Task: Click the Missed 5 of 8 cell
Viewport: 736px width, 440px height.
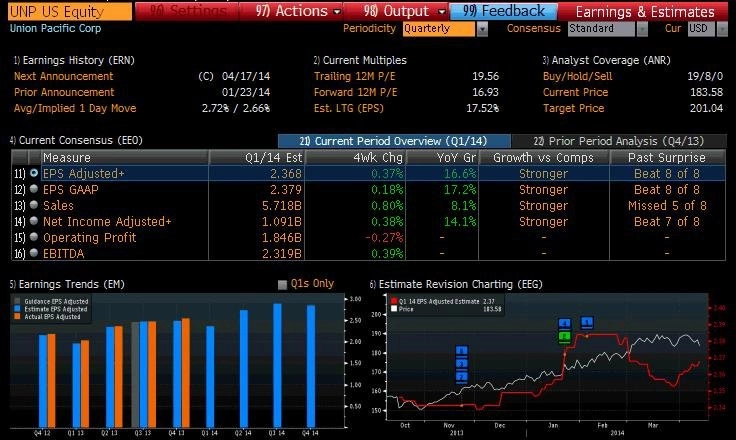Action: pyautogui.click(x=667, y=206)
